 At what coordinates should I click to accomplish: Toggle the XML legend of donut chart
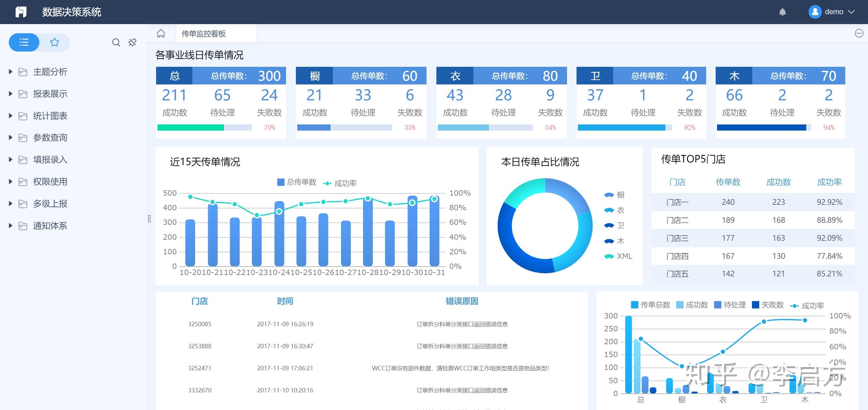(618, 256)
